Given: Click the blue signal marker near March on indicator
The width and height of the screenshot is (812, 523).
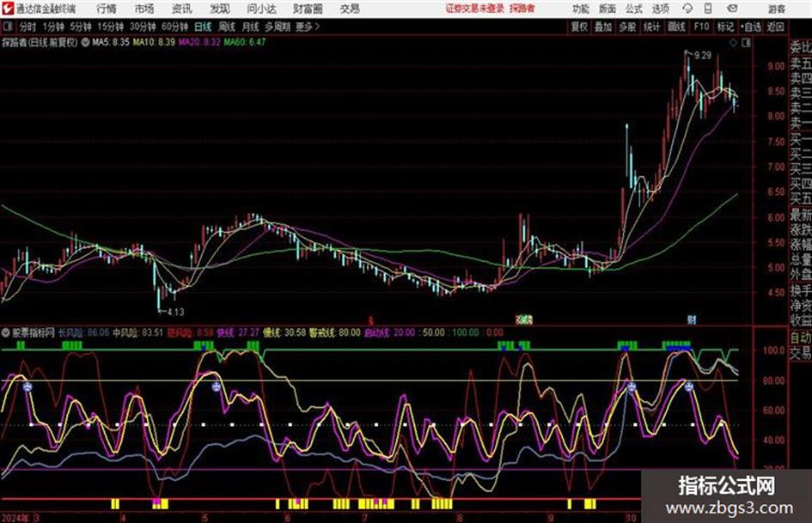Looking at the screenshot, I should click(x=27, y=386).
